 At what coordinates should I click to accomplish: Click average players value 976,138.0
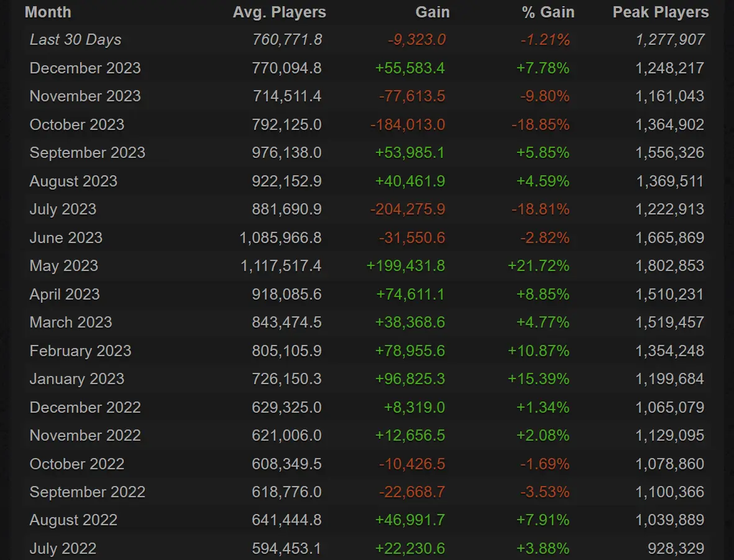pos(287,153)
